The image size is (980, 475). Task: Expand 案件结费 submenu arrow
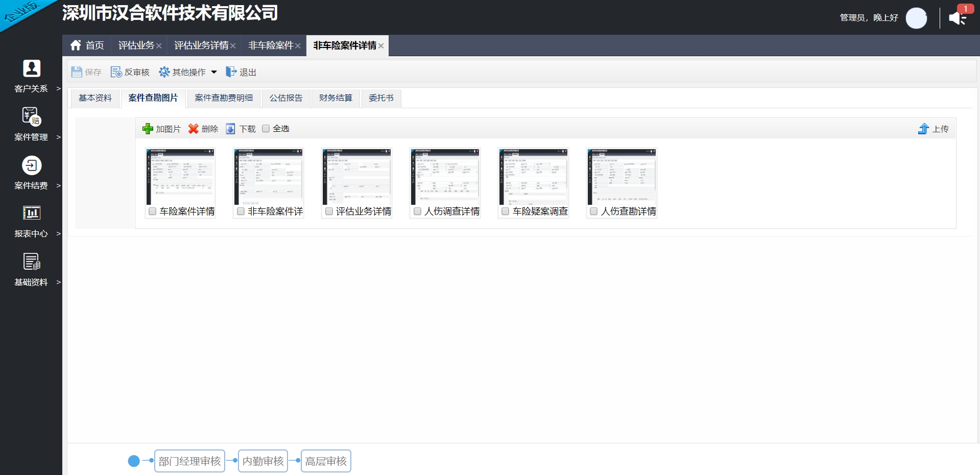pos(58,186)
